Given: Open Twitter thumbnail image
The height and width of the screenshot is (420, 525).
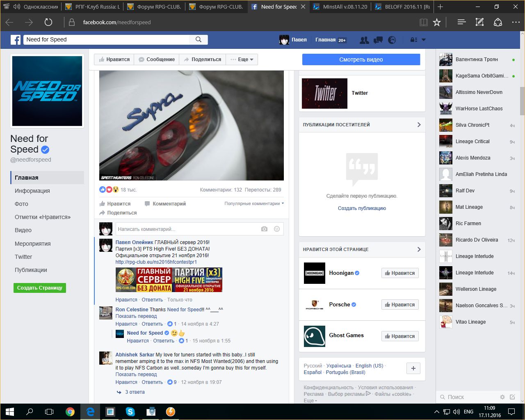Looking at the screenshot, I should point(324,94).
